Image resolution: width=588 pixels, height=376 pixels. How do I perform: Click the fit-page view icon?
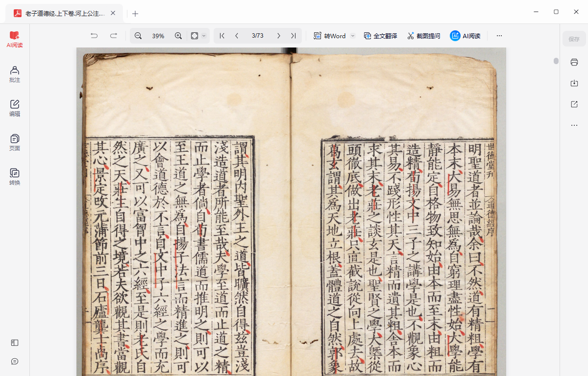point(195,36)
